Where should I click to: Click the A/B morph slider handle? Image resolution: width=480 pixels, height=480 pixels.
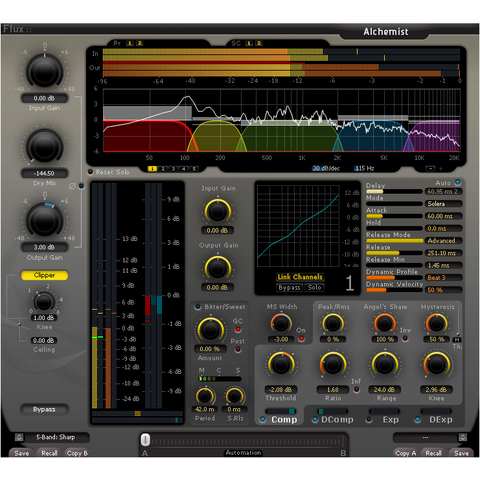(x=145, y=440)
